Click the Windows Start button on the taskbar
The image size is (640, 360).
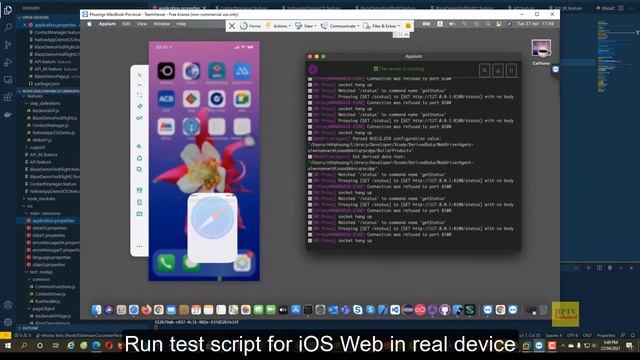pos(8,346)
